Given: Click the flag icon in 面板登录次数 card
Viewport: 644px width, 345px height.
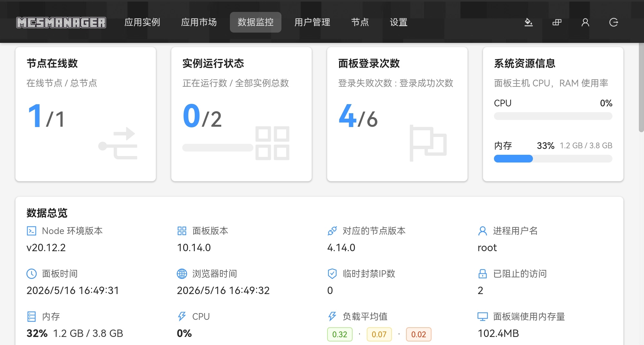Looking at the screenshot, I should tap(428, 143).
